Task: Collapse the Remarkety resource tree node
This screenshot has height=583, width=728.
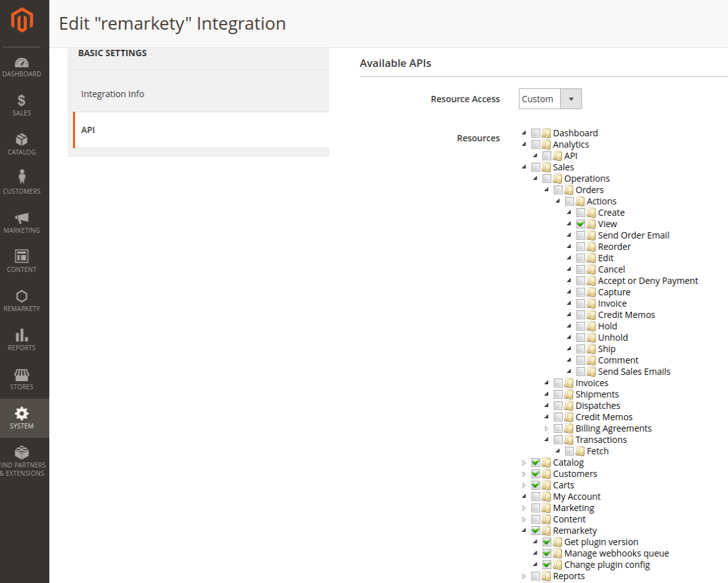Action: (x=524, y=531)
